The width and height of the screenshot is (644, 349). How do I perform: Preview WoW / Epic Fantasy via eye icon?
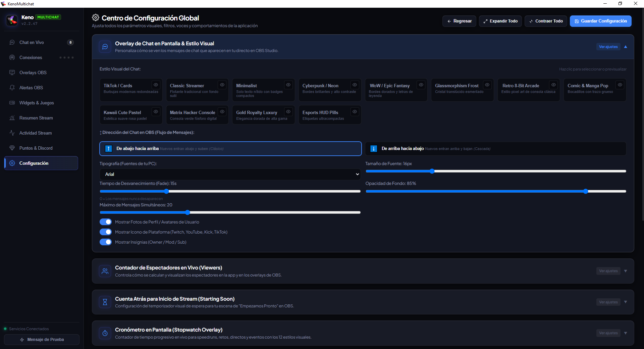coord(421,85)
